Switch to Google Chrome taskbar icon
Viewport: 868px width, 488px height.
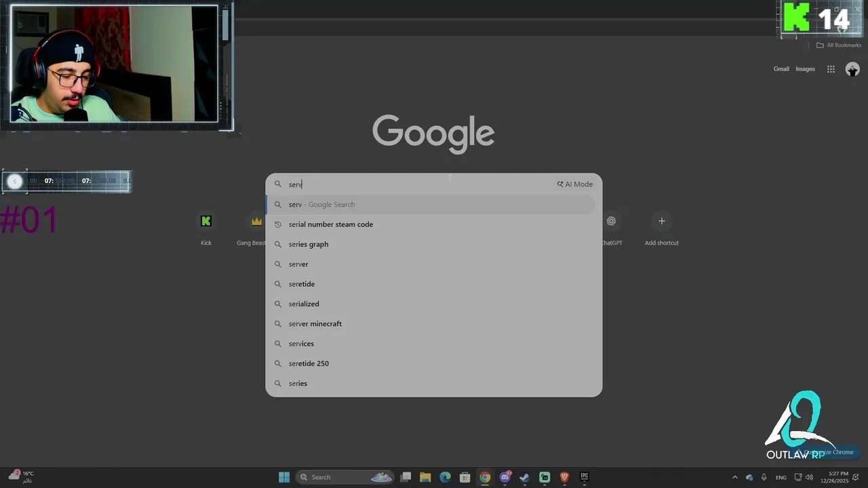tap(485, 477)
